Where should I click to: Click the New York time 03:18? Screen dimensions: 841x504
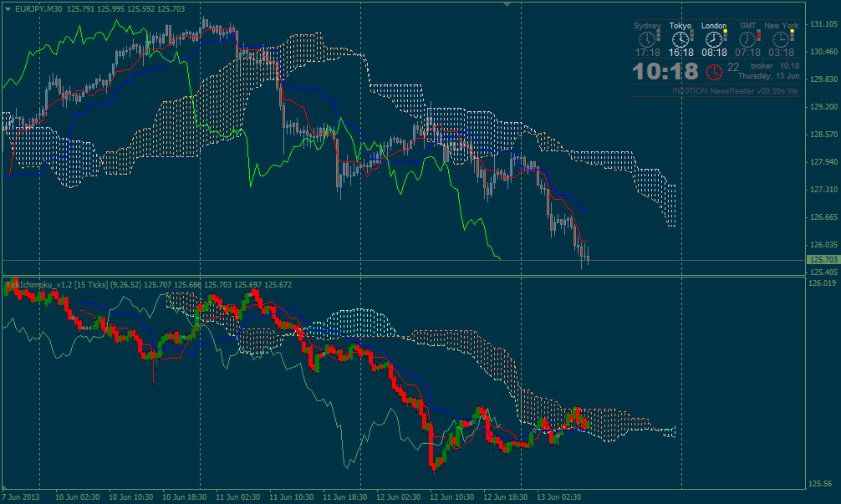(781, 53)
